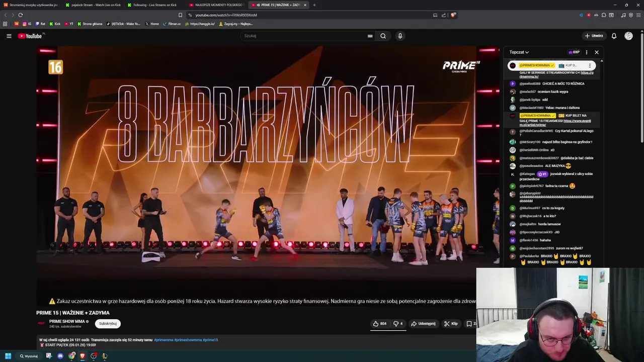Image resolution: width=644 pixels, height=362 pixels.
Task: Open the Brave VPN shield icon
Action: click(x=631, y=15)
